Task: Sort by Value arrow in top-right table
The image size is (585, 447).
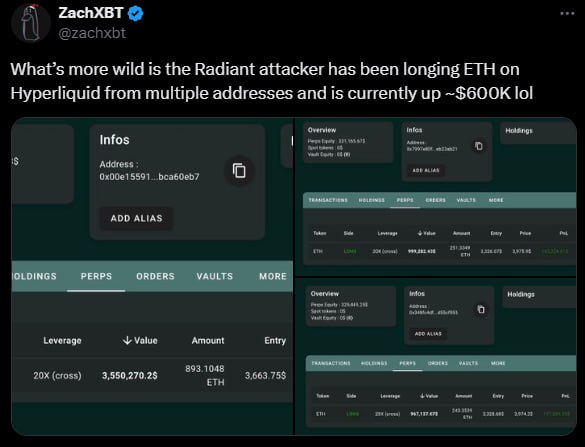Action: tap(420, 233)
